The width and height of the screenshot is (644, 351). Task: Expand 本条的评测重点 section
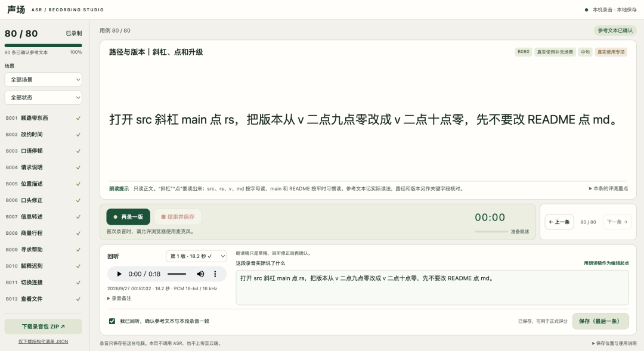point(608,188)
